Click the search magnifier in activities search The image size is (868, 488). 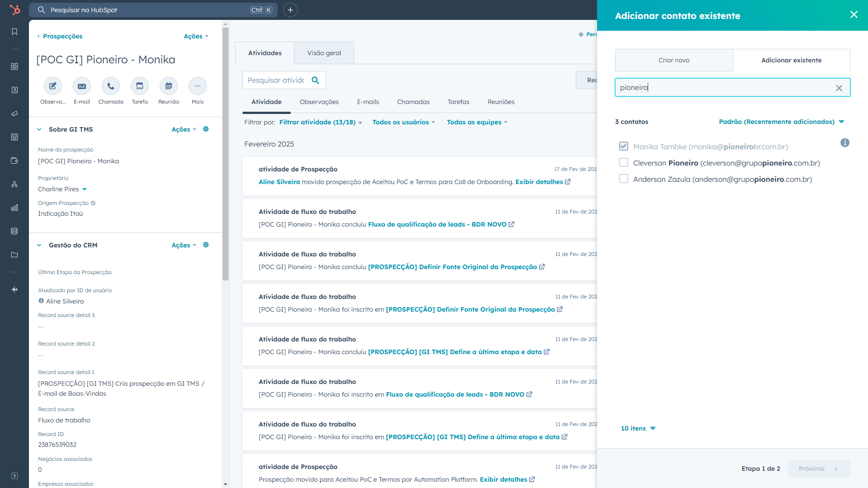[316, 80]
